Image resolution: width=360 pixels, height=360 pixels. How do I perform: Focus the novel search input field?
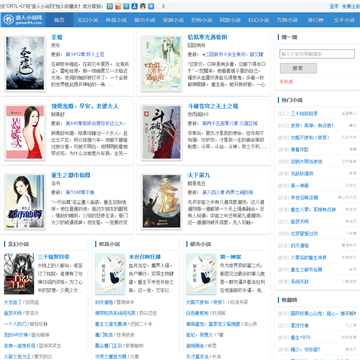317,54
